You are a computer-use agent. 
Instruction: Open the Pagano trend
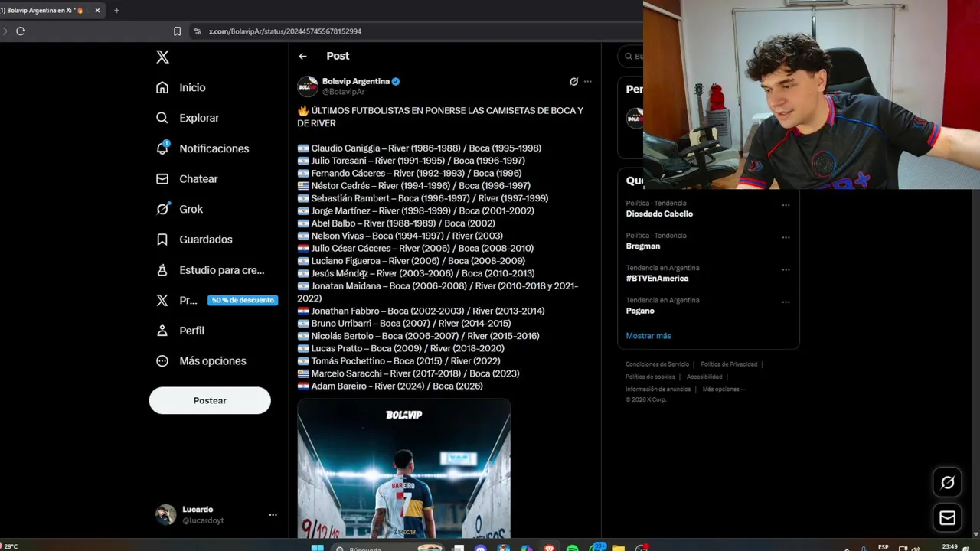[640, 311]
